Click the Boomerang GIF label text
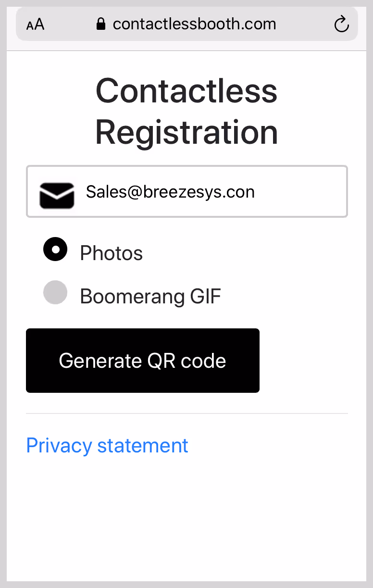This screenshot has height=588, width=373. tap(150, 296)
